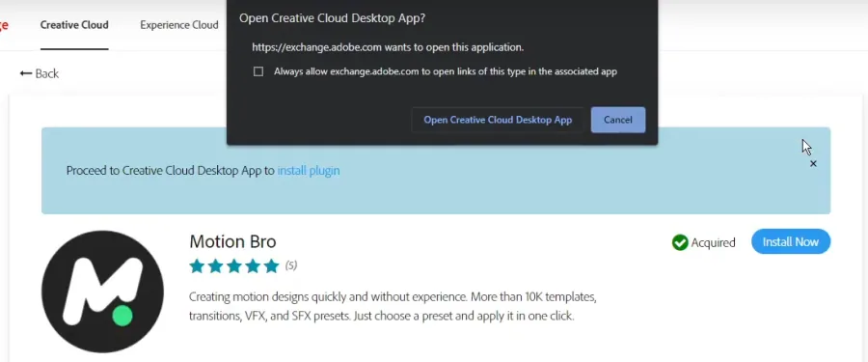This screenshot has height=362, width=868.
Task: Click the Install Now button
Action: pyautogui.click(x=791, y=241)
